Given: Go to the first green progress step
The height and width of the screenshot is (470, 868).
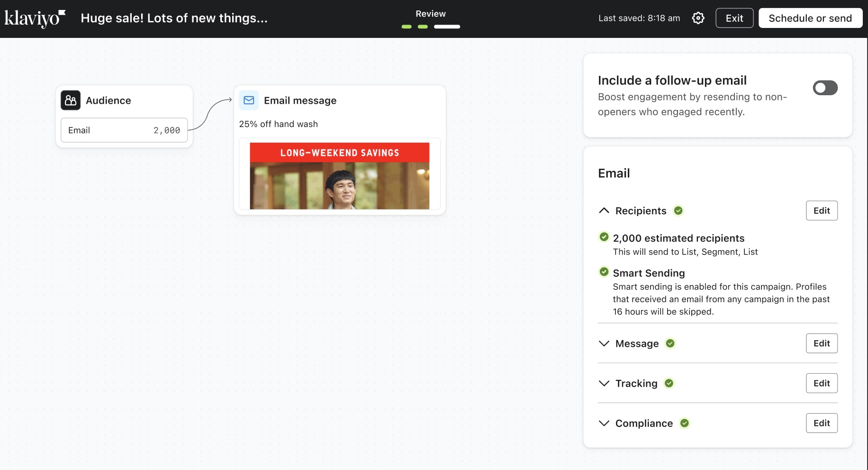Looking at the screenshot, I should tap(407, 27).
